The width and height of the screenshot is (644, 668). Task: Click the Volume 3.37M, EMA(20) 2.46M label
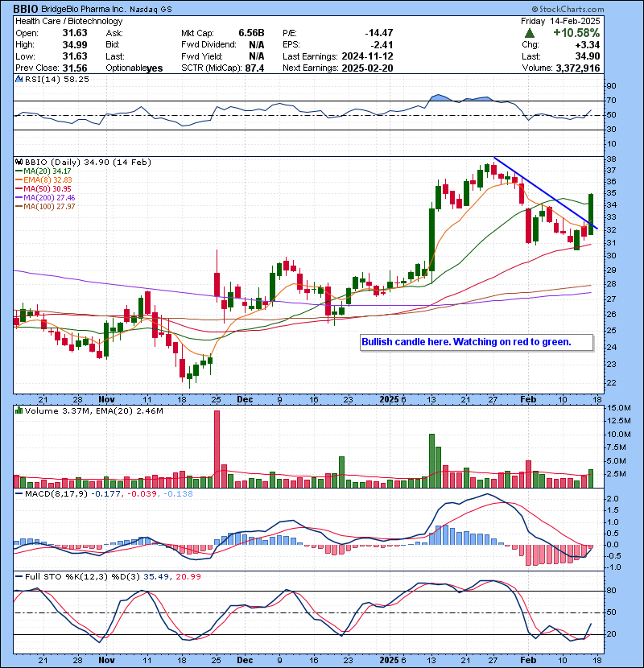point(93,411)
